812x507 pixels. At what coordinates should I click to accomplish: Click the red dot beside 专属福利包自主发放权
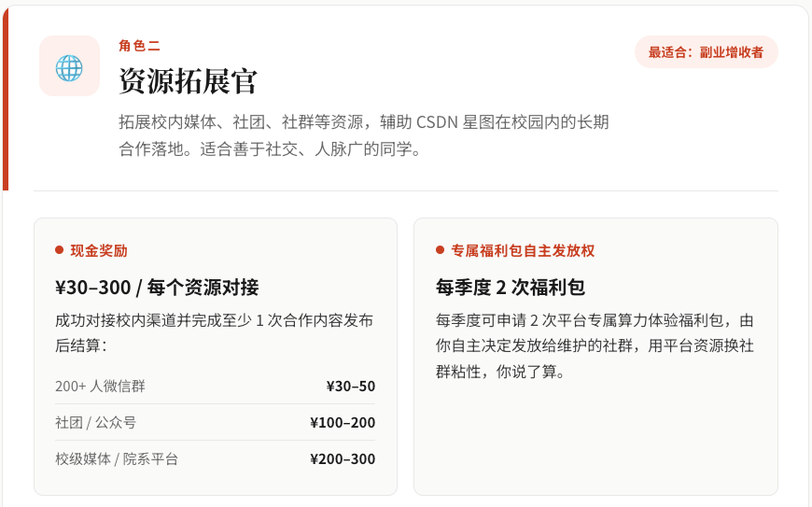[x=441, y=250]
